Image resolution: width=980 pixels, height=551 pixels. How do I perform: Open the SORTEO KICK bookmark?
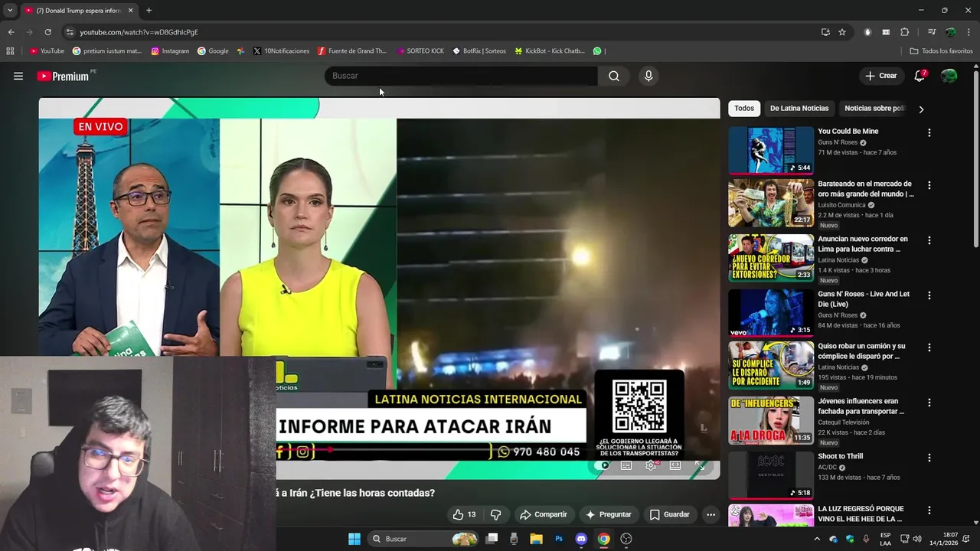pyautogui.click(x=420, y=51)
